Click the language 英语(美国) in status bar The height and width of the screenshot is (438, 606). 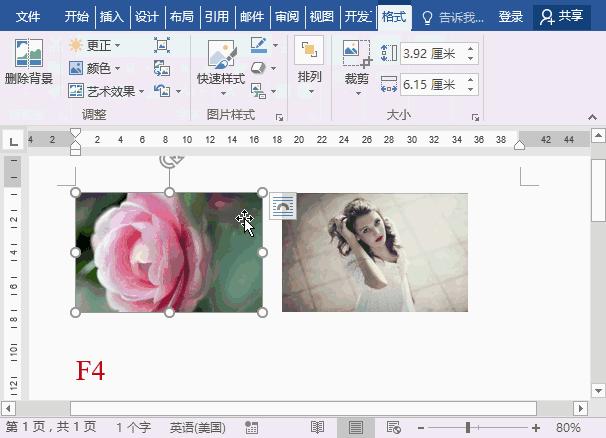click(197, 428)
